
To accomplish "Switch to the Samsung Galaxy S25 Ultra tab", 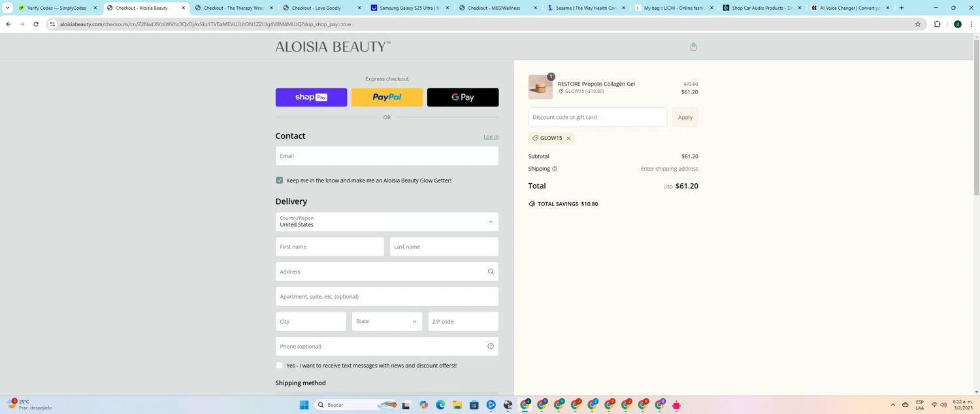I will coord(408,8).
